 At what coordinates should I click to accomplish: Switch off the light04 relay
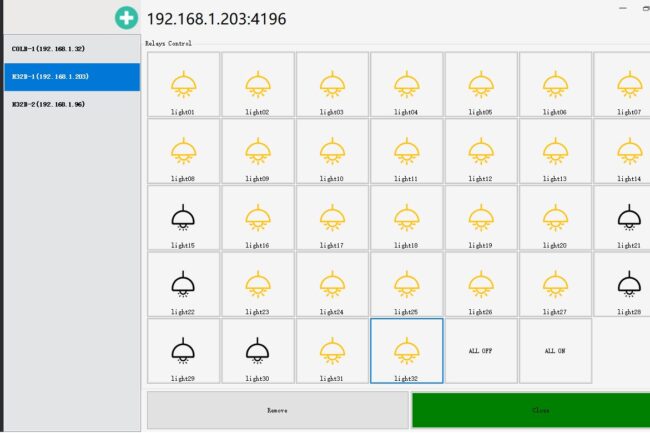406,84
